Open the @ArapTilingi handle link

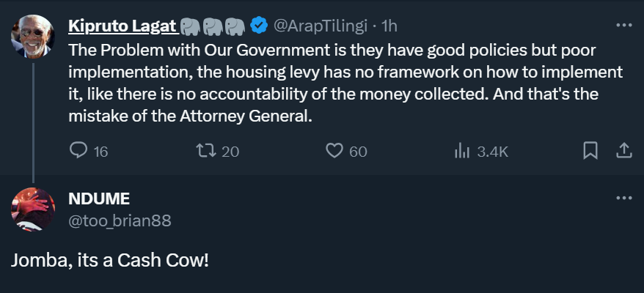[x=321, y=26]
